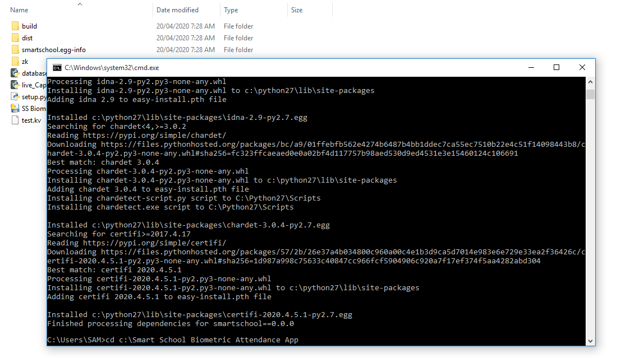Viewport: 644px width, 358px height.
Task: Select the live_Cap Python file icon
Action: click(x=15, y=85)
